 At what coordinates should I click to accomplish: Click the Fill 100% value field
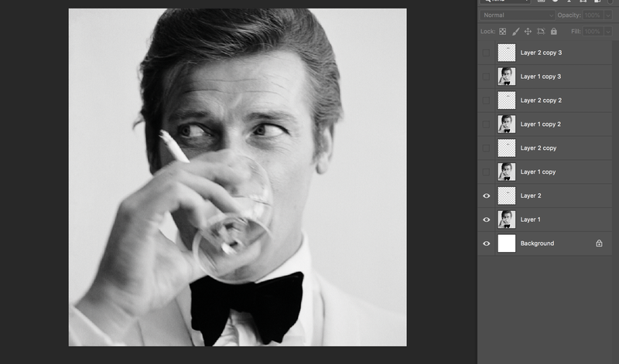pos(593,31)
